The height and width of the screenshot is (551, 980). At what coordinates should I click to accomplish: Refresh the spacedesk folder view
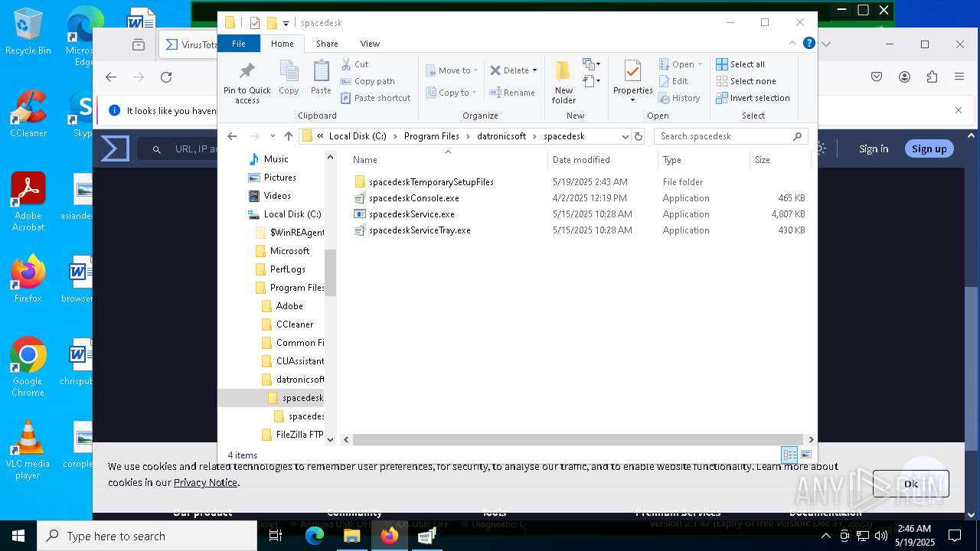tap(639, 136)
